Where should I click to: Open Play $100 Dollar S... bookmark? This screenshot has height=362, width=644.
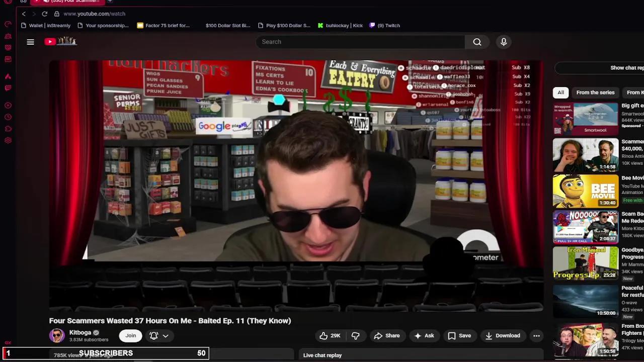pos(284,25)
